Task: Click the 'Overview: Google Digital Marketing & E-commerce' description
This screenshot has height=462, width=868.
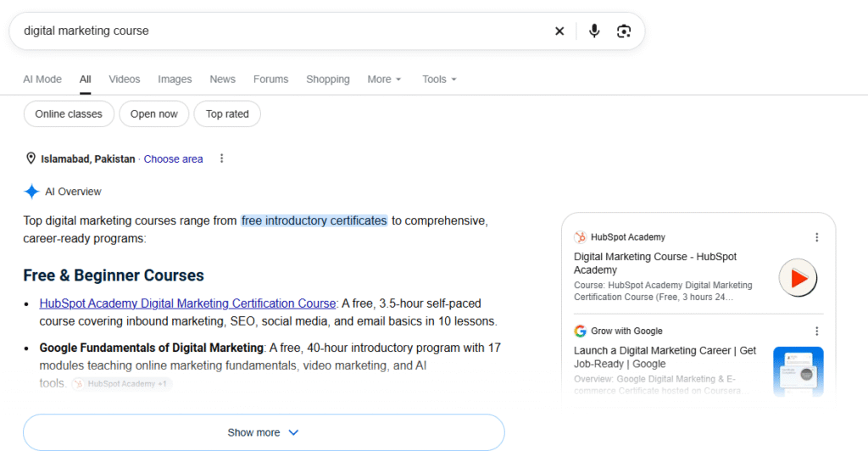Action: [x=661, y=385]
